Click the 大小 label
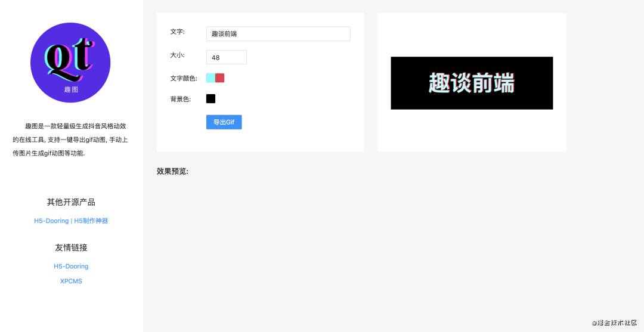This screenshot has width=644, height=332. pos(178,55)
